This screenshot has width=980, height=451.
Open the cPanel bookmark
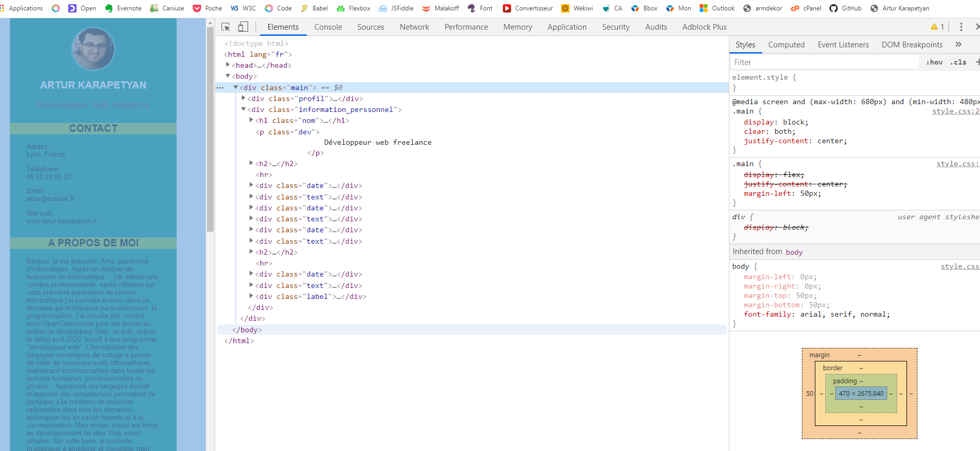pos(806,8)
